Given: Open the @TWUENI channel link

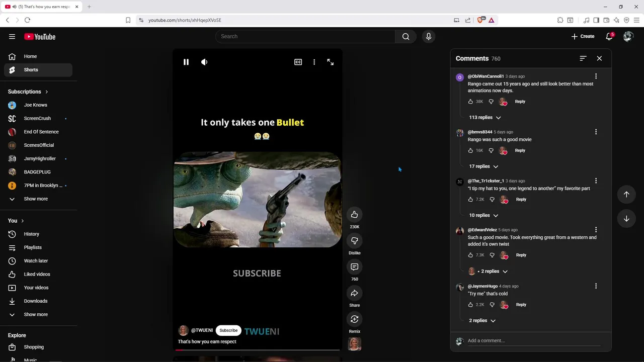Looking at the screenshot, I should tap(202, 330).
